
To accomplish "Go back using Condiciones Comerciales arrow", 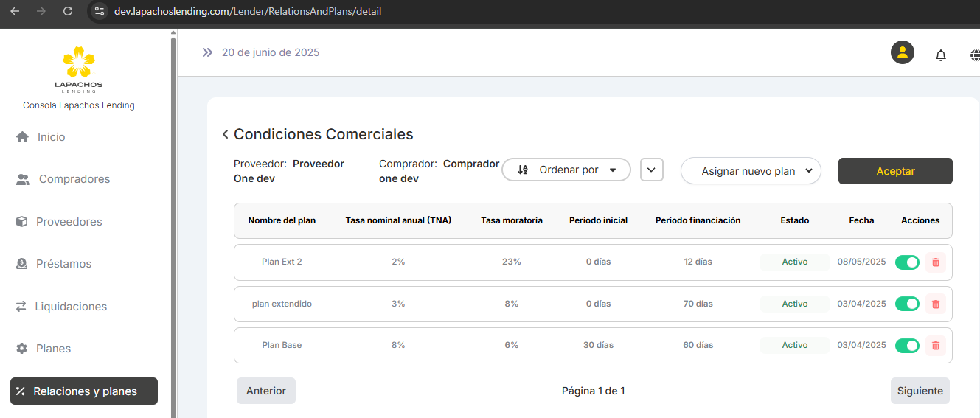I will tap(226, 134).
